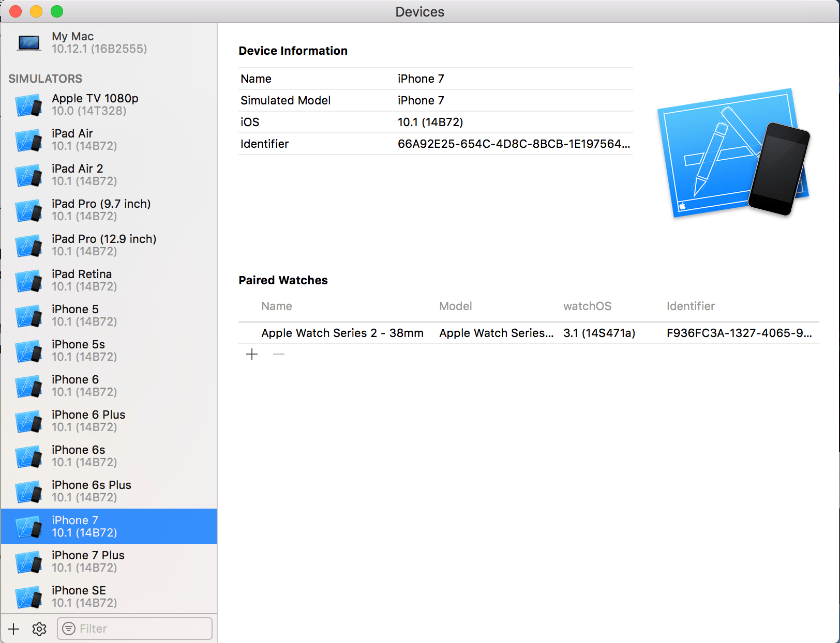Click the watchOS value 3.1 (14S471a)
This screenshot has width=840, height=643.
[x=599, y=333]
